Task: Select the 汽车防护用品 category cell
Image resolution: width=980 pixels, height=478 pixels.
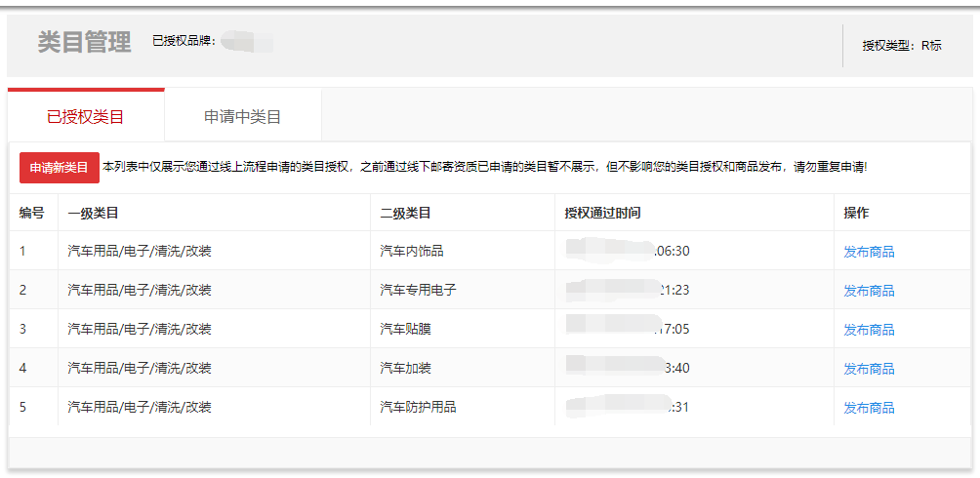Action: [418, 408]
